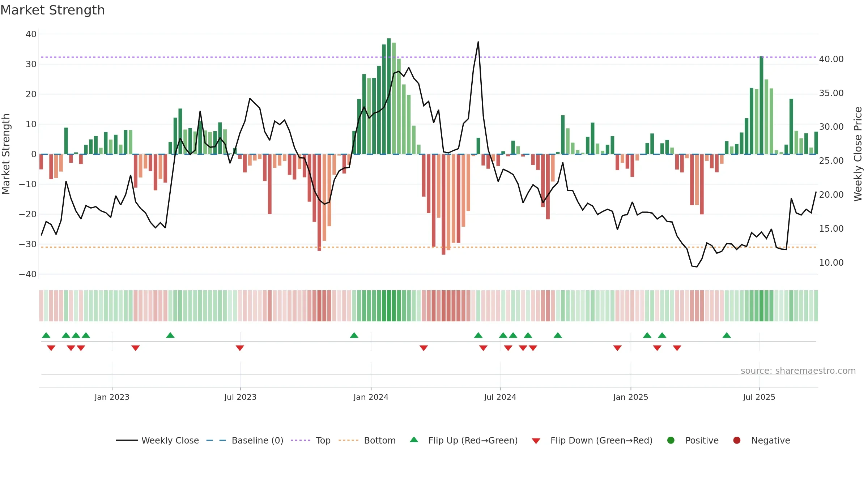This screenshot has width=868, height=488.
Task: Click the Weekly Close Price axis title
Action: tap(858, 154)
